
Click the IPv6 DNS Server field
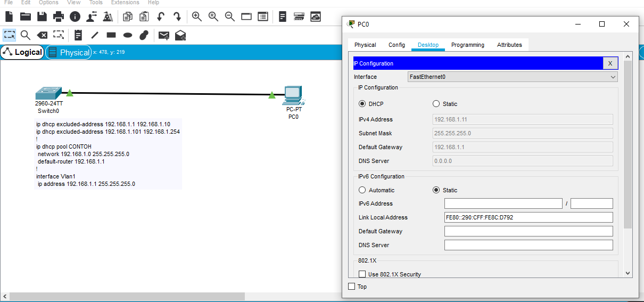click(529, 245)
